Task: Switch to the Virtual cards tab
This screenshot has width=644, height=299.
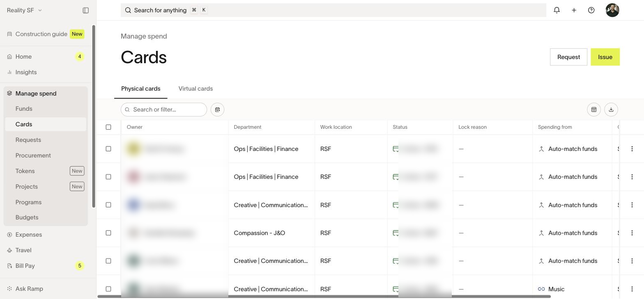Action: click(195, 89)
